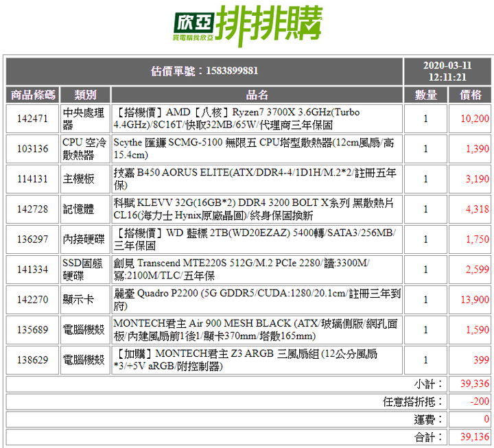Click the 小計 label
494x448 pixels.
tap(428, 384)
